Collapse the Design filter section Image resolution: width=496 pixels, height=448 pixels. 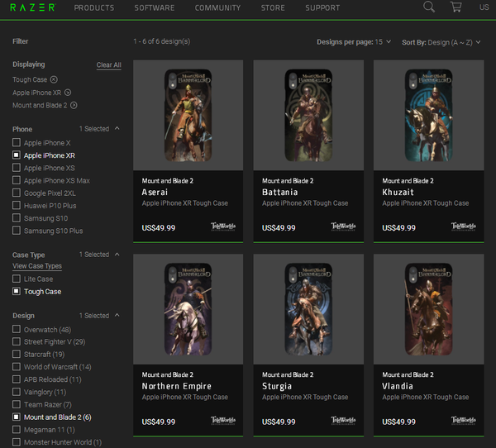(117, 315)
